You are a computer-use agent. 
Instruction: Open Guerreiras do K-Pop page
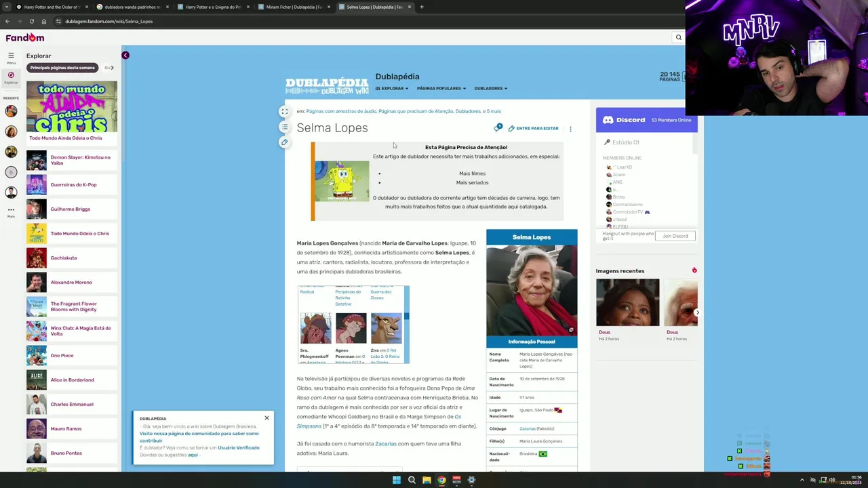pos(71,184)
